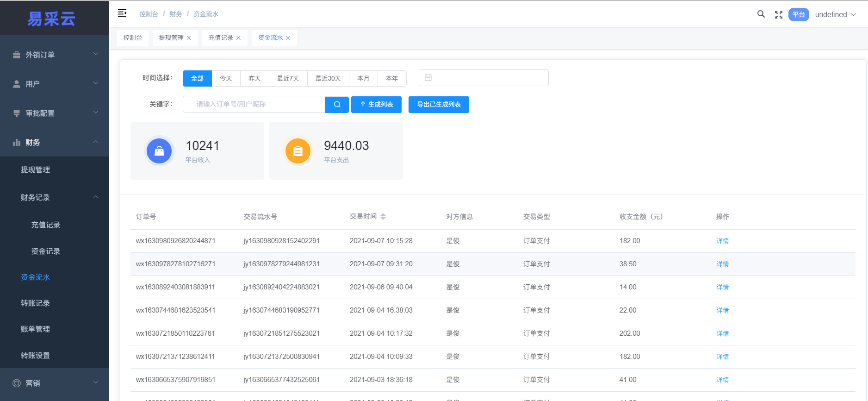Close the 资金流水 tab
Viewport: 868px width, 401px height.
[288, 38]
